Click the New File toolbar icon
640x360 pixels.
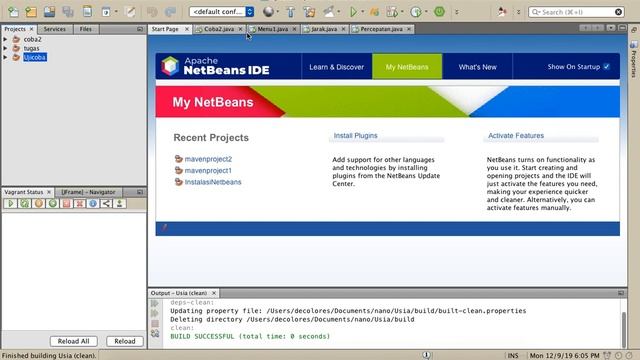point(13,12)
